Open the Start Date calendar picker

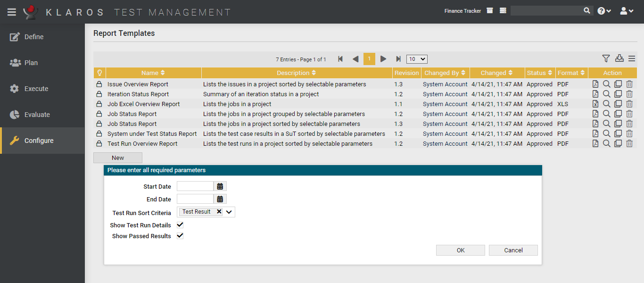pyautogui.click(x=220, y=186)
